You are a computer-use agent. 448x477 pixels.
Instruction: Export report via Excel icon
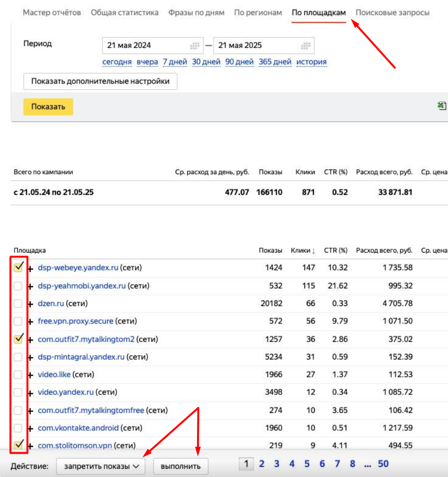[442, 106]
